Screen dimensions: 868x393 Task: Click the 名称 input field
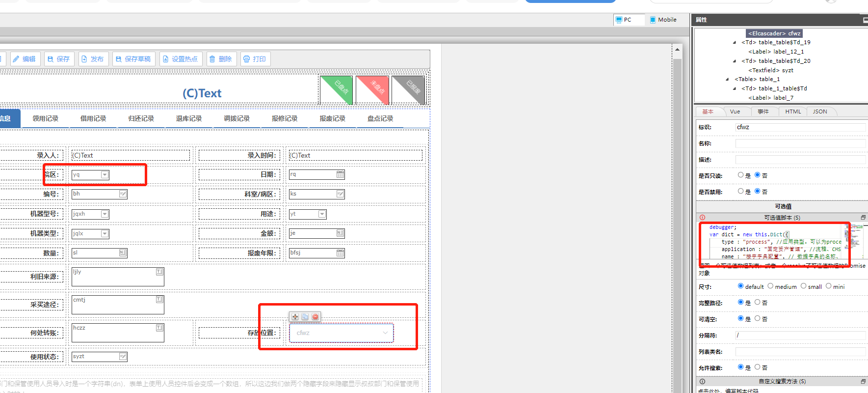pyautogui.click(x=801, y=143)
